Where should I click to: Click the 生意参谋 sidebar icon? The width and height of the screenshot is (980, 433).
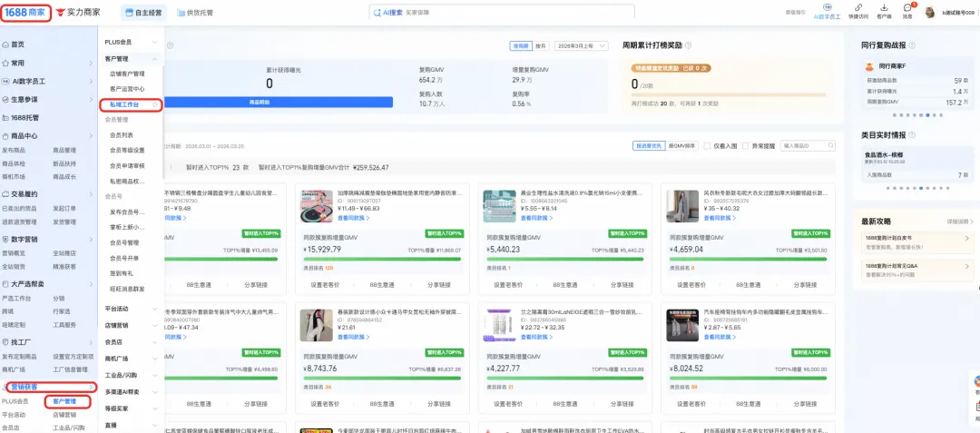point(5,99)
